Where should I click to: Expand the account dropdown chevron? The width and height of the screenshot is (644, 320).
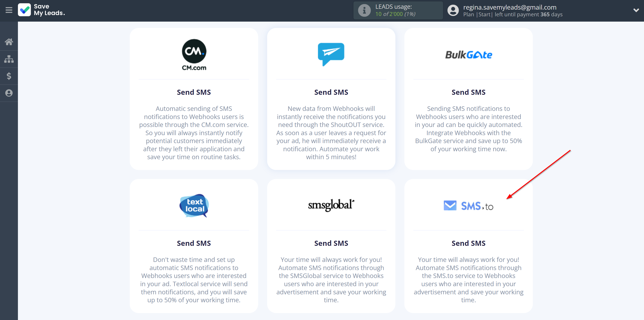[x=636, y=10]
